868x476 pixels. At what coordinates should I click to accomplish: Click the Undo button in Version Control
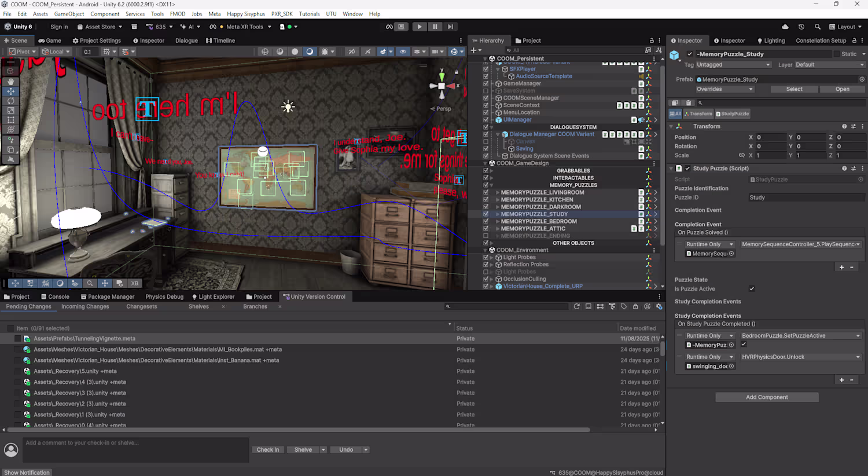[346, 450]
